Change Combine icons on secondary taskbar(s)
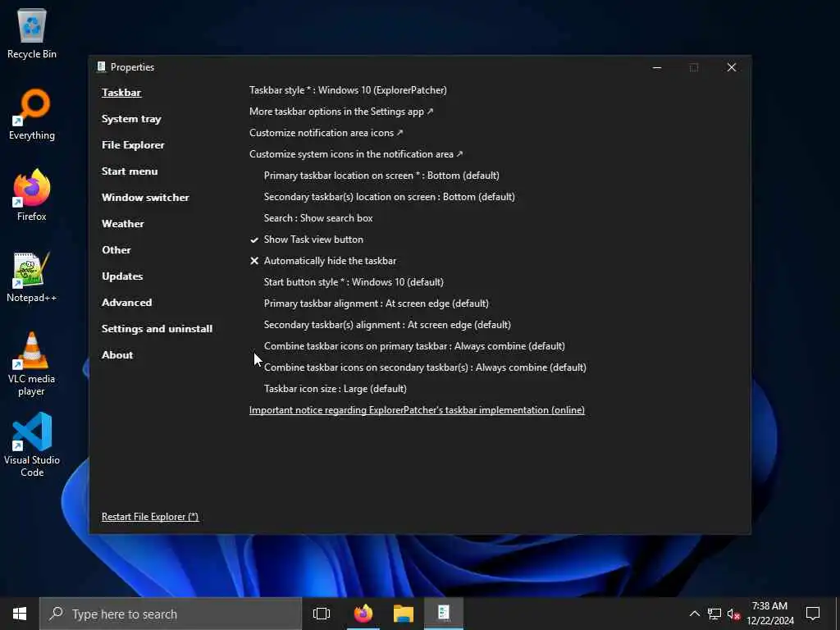Image resolution: width=840 pixels, height=630 pixels. coord(425,367)
